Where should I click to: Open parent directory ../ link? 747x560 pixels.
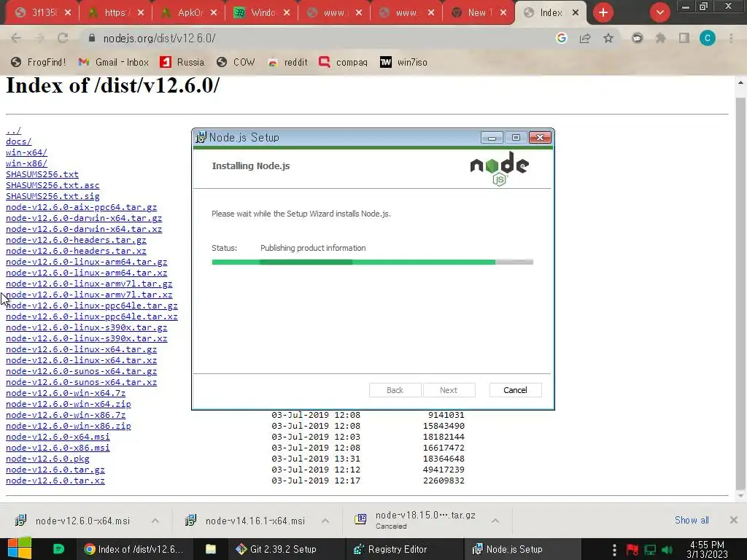click(x=13, y=131)
